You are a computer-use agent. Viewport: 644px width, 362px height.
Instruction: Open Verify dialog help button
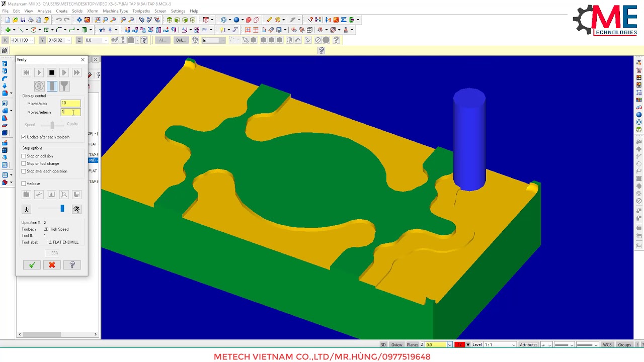tap(72, 265)
